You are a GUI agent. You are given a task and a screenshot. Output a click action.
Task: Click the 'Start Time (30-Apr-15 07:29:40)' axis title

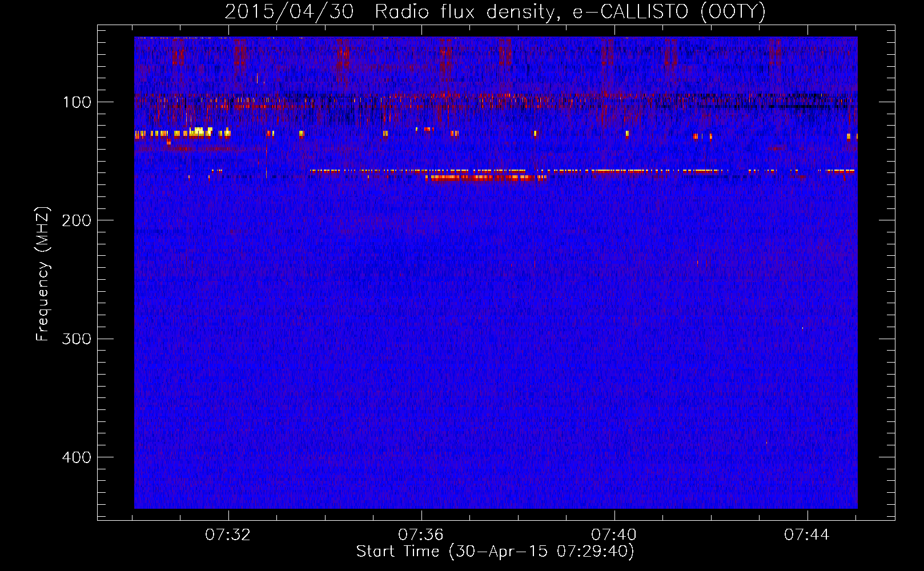point(495,552)
